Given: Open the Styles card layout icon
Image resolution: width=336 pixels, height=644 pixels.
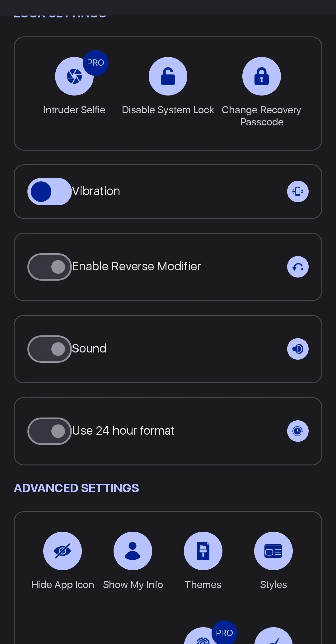Looking at the screenshot, I should coord(273,551).
